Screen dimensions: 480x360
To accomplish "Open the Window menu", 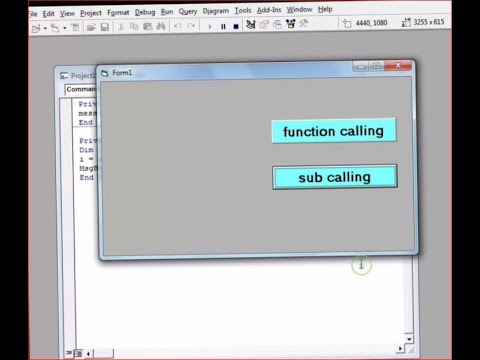I will coord(299,9).
